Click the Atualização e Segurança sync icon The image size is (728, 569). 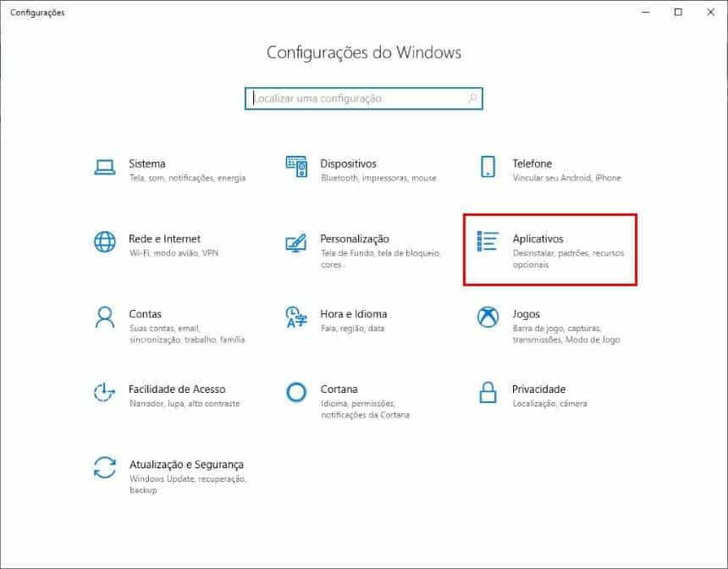(x=105, y=467)
